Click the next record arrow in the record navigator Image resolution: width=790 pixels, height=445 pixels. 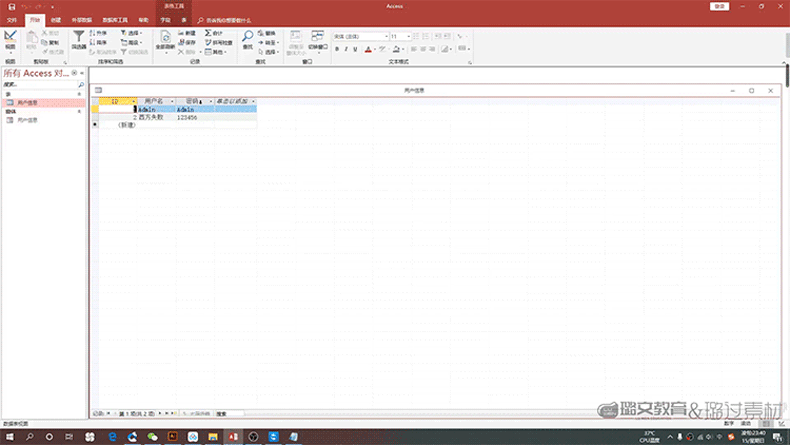click(160, 413)
